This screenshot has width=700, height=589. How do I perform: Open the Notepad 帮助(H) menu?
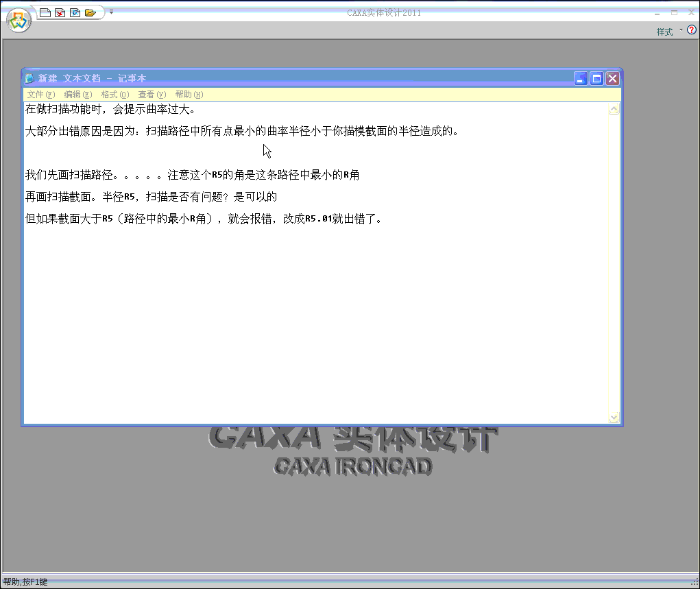(189, 94)
